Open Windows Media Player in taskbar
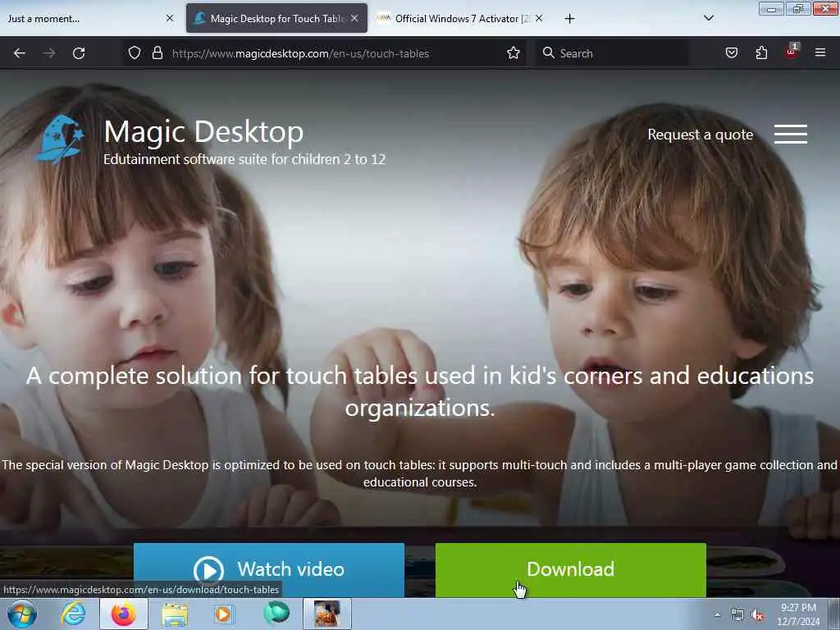840x630 pixels. point(225,614)
